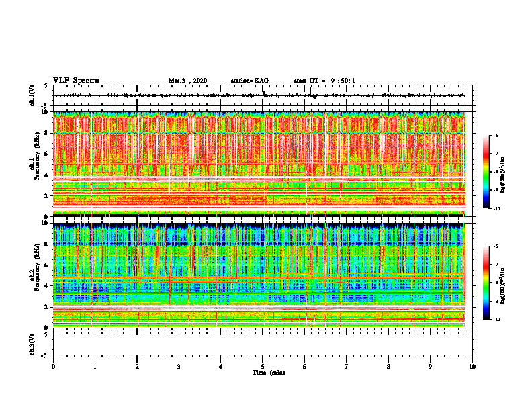Click the ch.1 color scale bar
The image size is (532, 411).
coord(486,172)
